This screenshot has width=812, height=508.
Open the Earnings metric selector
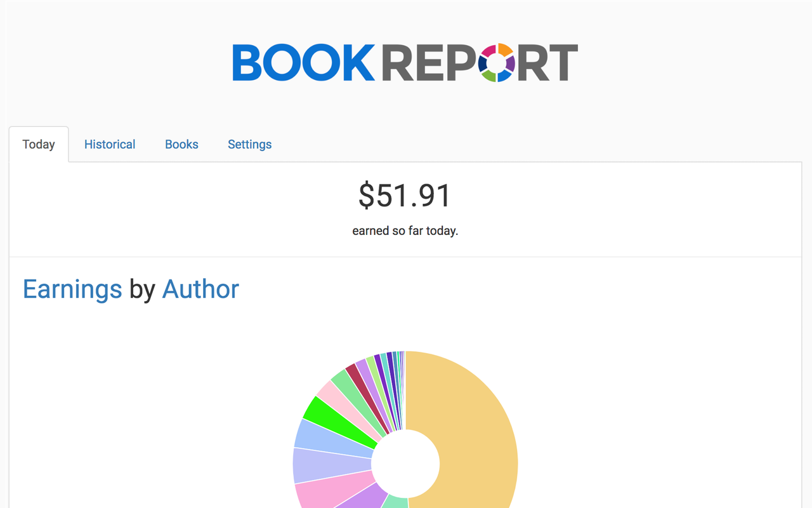point(72,289)
